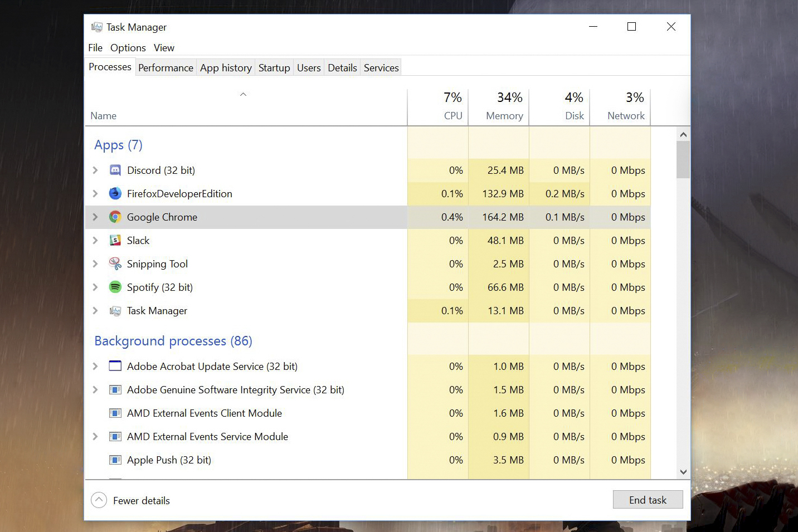Image resolution: width=798 pixels, height=532 pixels.
Task: Switch to the Performance tab
Action: tap(166, 68)
